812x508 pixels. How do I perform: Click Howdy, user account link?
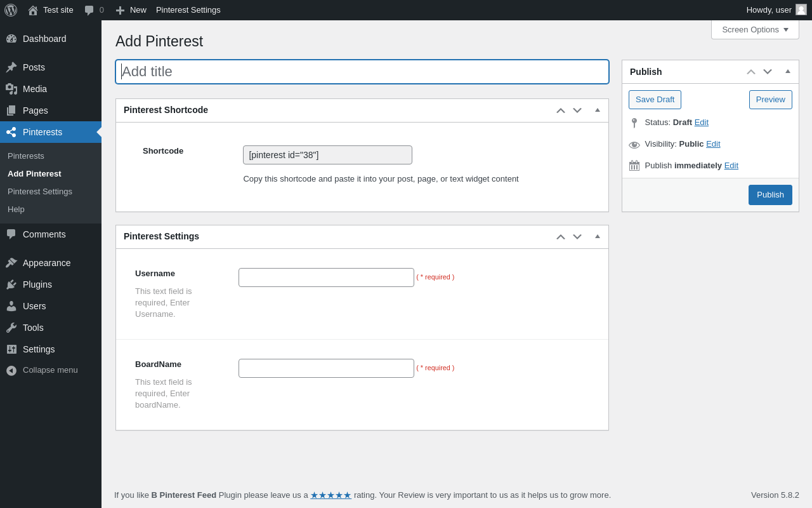pyautogui.click(x=769, y=10)
